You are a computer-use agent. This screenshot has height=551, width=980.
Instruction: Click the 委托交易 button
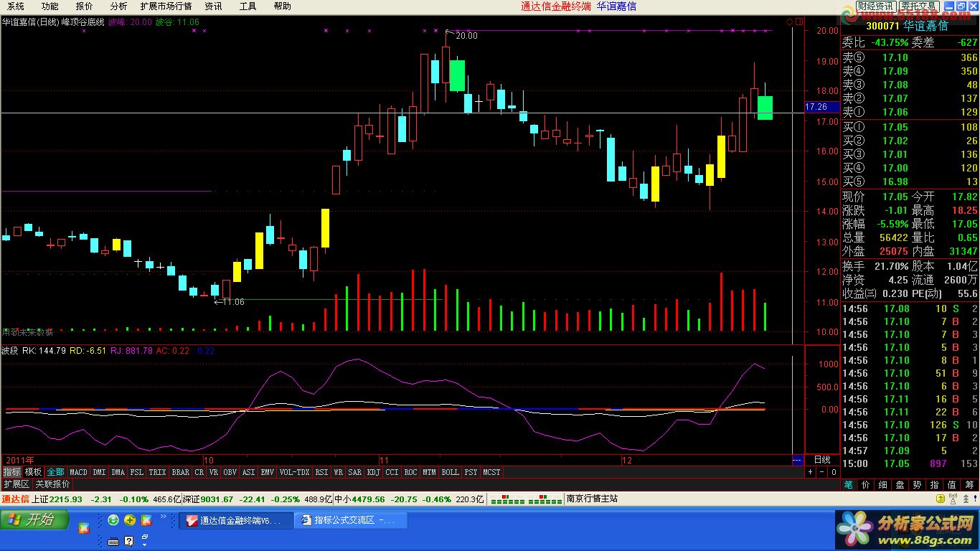click(918, 6)
